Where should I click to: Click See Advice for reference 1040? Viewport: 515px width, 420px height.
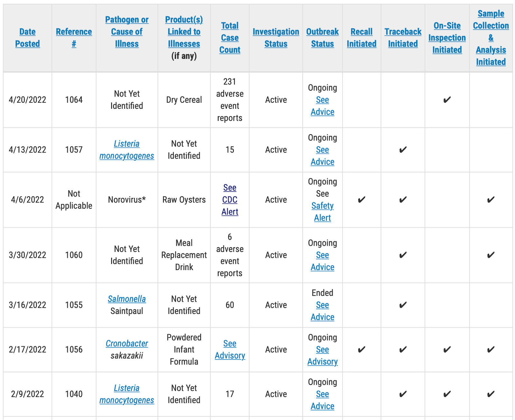pos(322,400)
